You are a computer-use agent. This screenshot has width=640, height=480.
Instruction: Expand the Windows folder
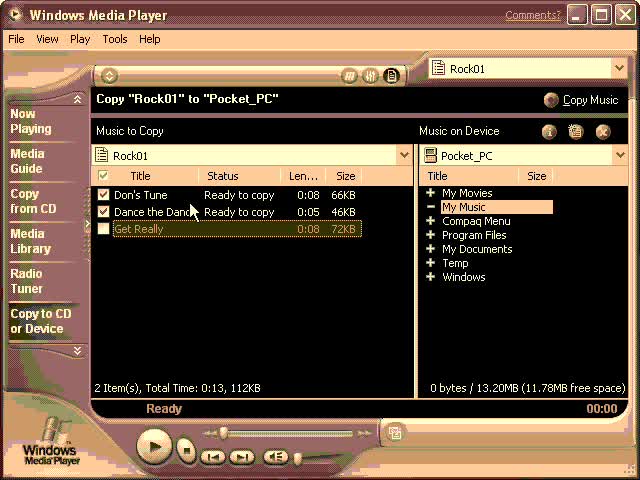tap(430, 277)
